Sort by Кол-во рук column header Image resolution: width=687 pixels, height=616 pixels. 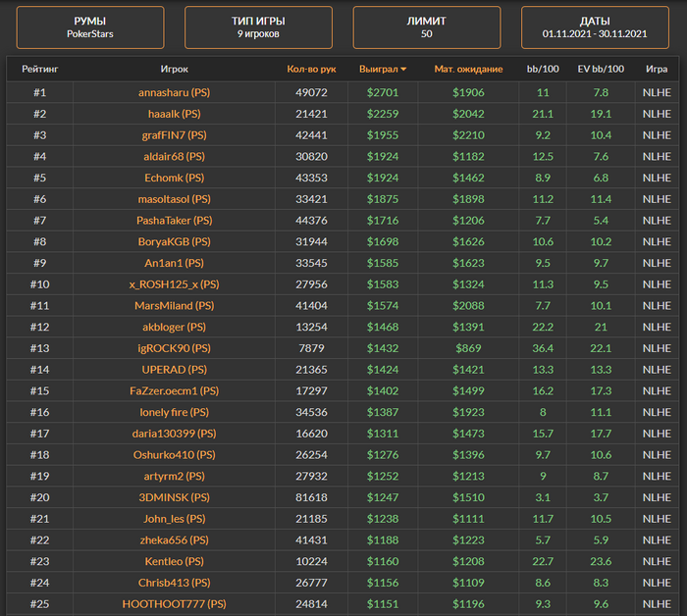tap(311, 70)
